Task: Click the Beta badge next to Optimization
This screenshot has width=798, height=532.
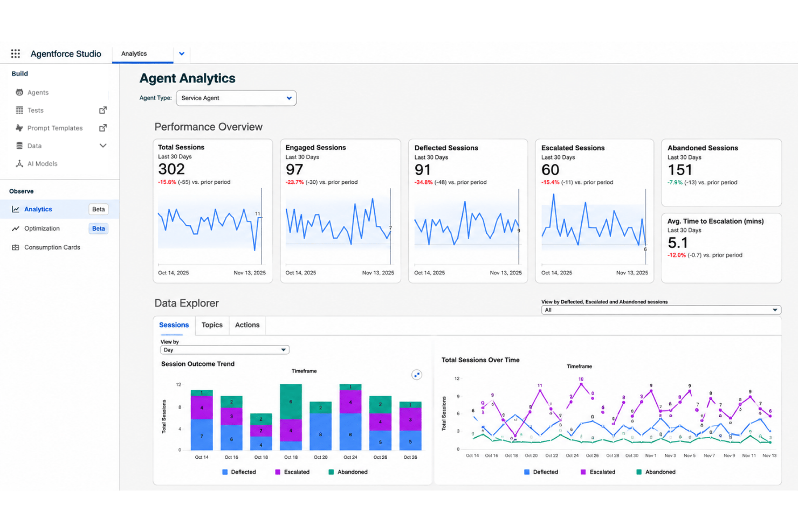Action: (x=98, y=229)
